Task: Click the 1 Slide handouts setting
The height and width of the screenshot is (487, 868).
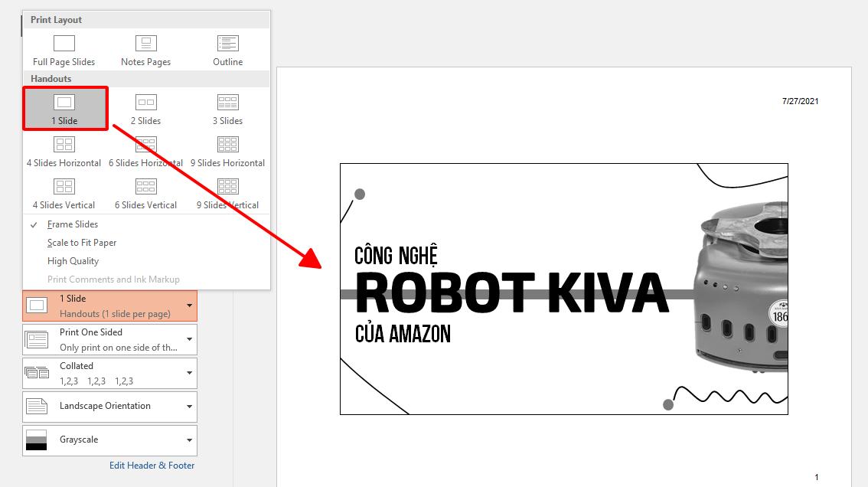Action: pyautogui.click(x=109, y=305)
